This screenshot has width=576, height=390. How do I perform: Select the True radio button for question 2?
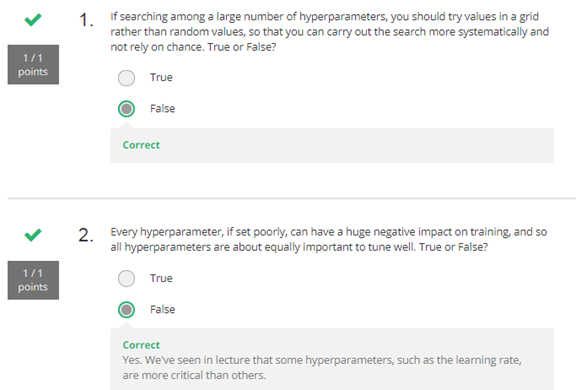coord(126,278)
